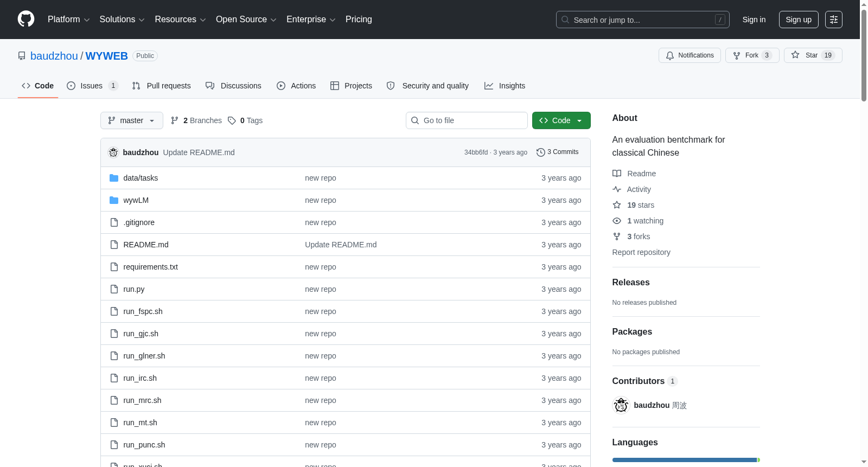Open the wywLM folder icon
Image resolution: width=868 pixels, height=467 pixels.
(114, 200)
